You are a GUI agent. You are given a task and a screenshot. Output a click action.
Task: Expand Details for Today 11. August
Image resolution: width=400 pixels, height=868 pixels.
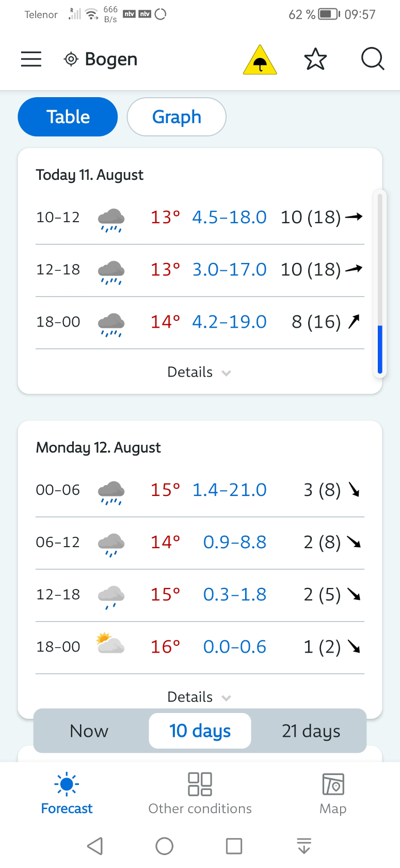tap(199, 371)
